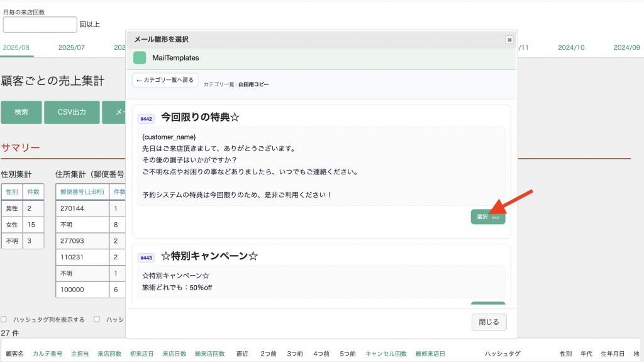Click the #442 template ID badge

click(147, 118)
